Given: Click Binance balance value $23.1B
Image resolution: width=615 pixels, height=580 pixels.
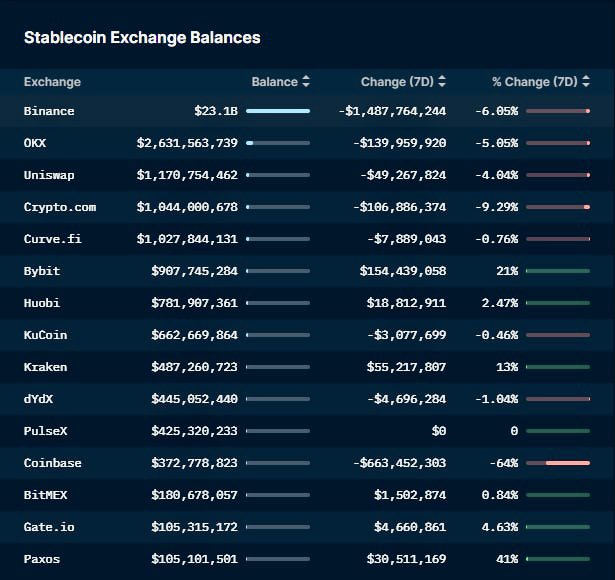Looking at the screenshot, I should 216,111.
